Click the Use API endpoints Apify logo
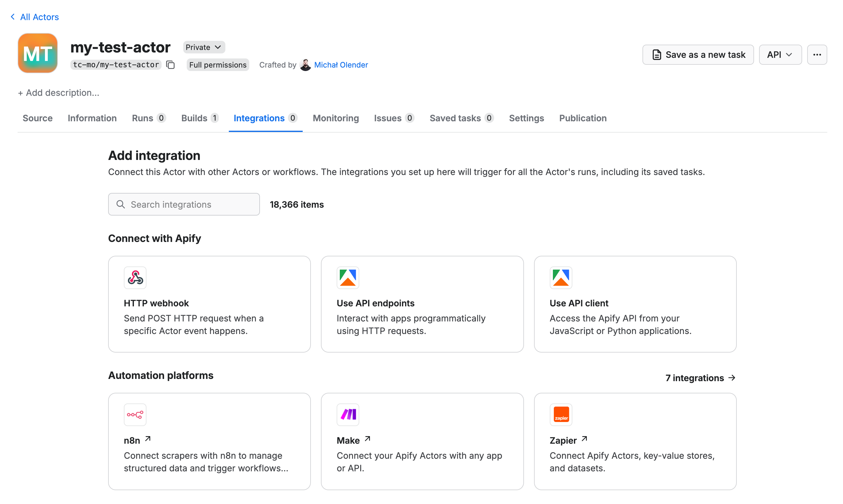 coord(347,277)
